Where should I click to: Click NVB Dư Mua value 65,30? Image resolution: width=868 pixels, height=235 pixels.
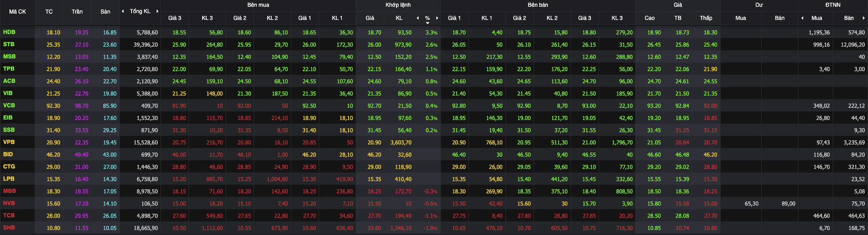[751, 204]
